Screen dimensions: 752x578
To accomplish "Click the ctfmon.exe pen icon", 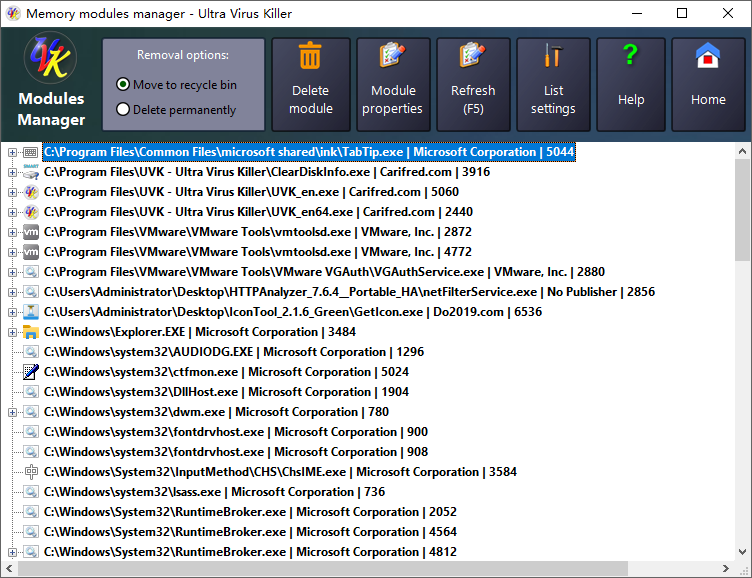I will point(30,372).
